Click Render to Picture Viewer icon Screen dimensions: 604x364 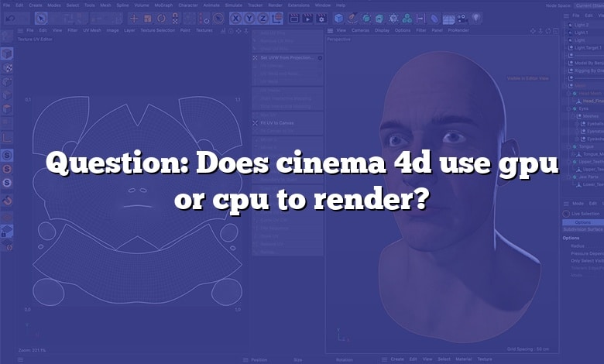tap(307, 18)
